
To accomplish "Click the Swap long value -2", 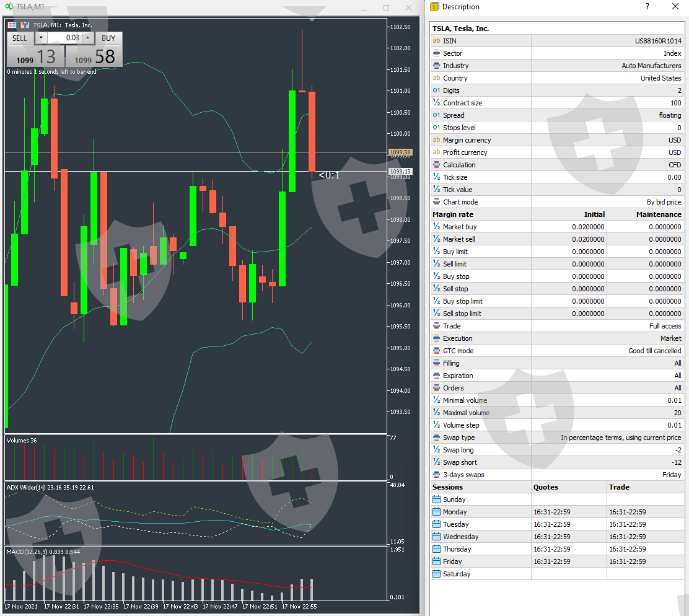I will point(678,450).
